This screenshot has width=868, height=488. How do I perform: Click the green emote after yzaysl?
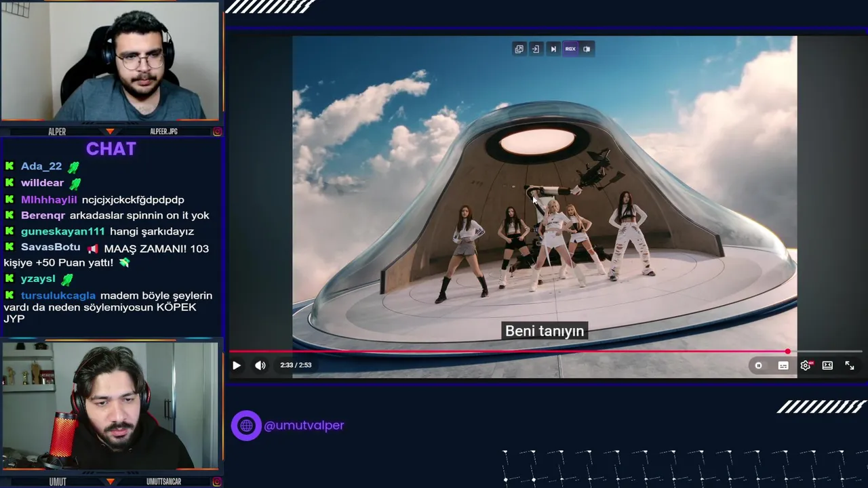[x=66, y=279]
